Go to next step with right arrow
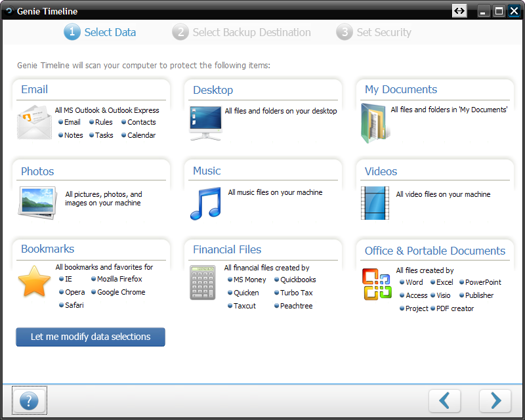 495,400
